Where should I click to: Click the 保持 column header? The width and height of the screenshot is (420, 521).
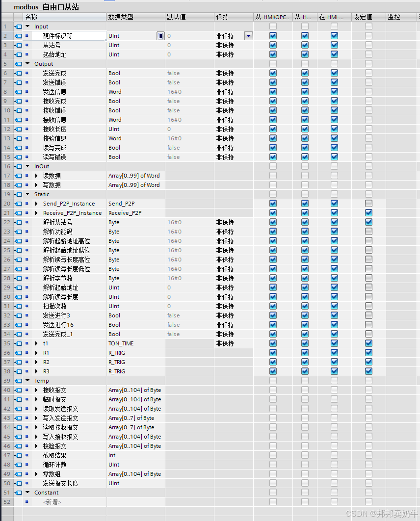pos(234,17)
